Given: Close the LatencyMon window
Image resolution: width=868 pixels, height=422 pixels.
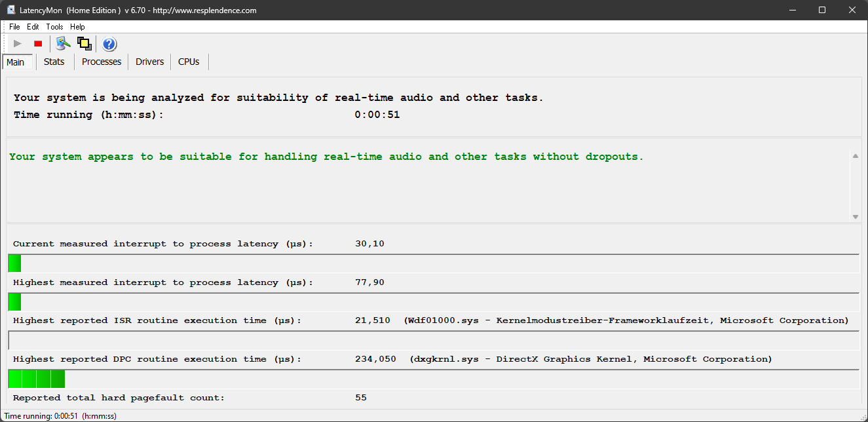Looking at the screenshot, I should [x=852, y=10].
